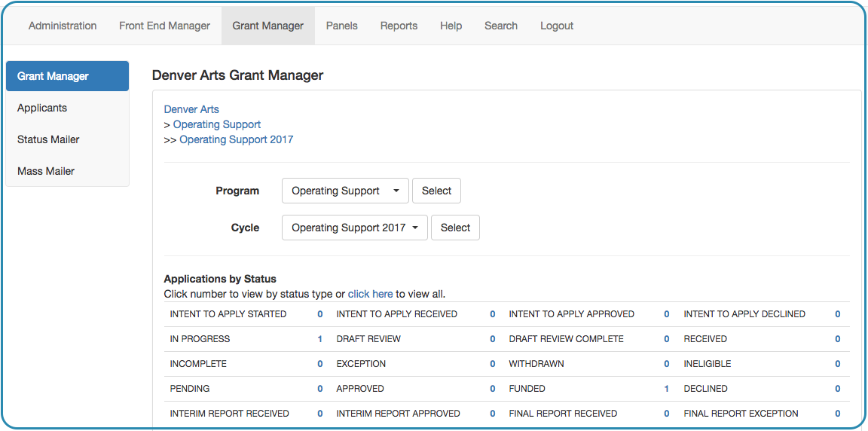View Intent to Apply Started count
The height and width of the screenshot is (431, 868).
(x=320, y=313)
